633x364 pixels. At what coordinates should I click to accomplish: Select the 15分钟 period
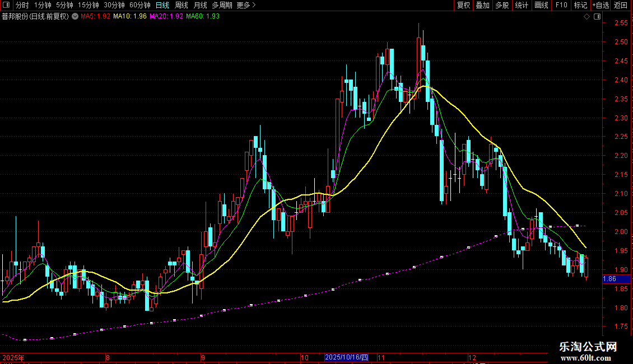(x=89, y=5)
